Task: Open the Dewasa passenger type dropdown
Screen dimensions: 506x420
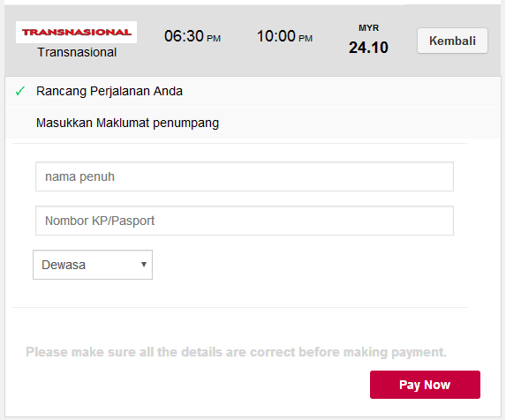Action: [93, 265]
